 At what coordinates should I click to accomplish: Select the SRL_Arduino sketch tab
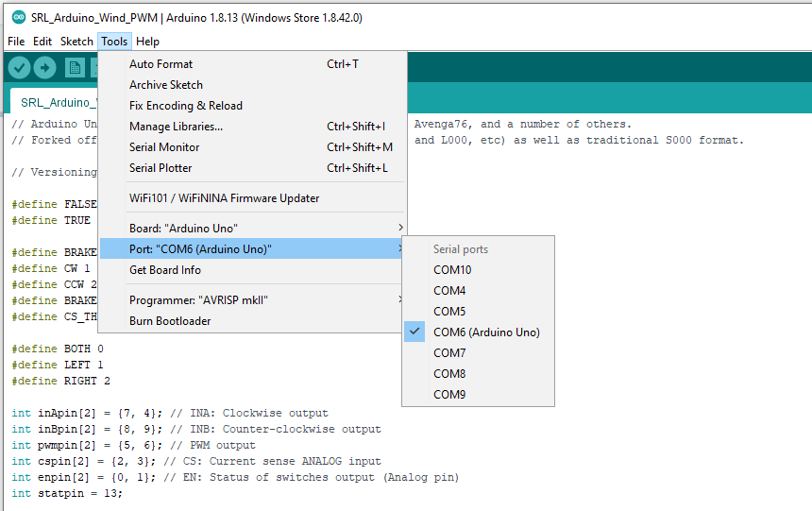tap(55, 102)
